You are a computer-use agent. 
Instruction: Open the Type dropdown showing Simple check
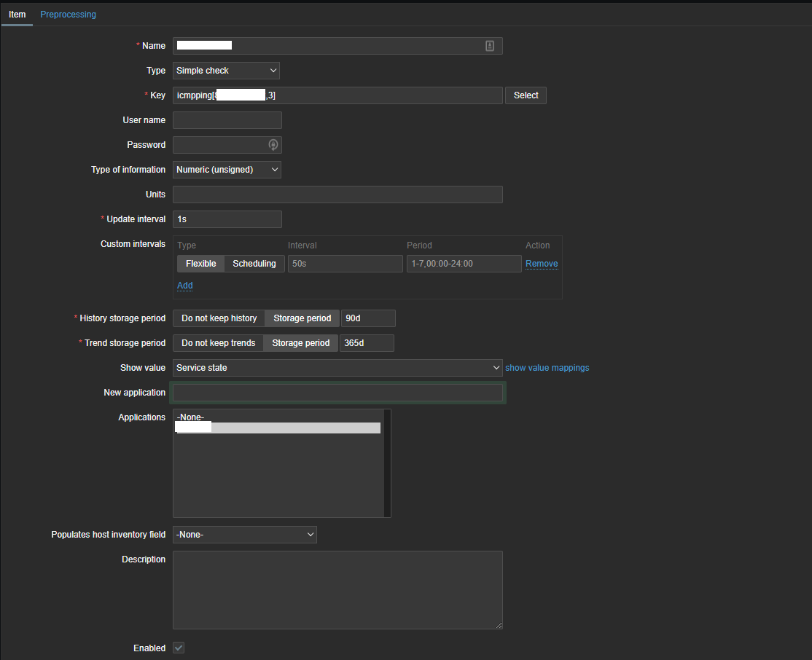(x=226, y=71)
